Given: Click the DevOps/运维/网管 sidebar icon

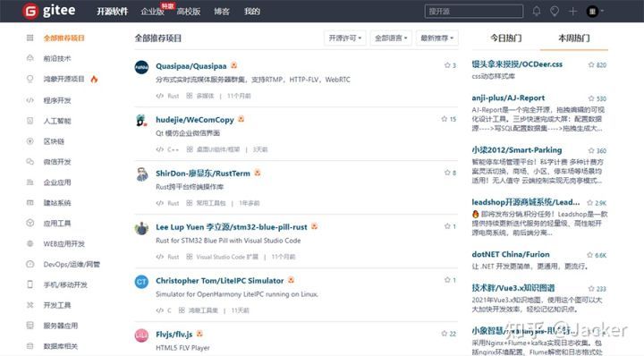Looking at the screenshot, I should point(30,264).
